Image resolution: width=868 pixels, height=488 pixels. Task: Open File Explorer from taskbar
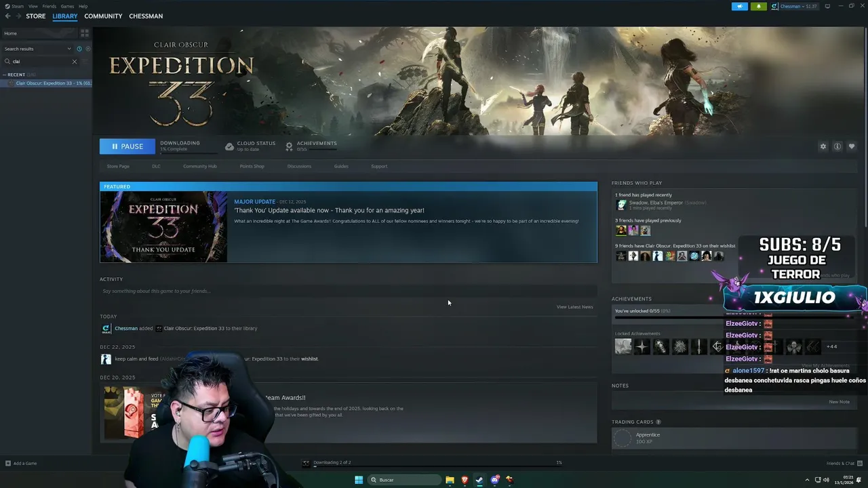[450, 480]
